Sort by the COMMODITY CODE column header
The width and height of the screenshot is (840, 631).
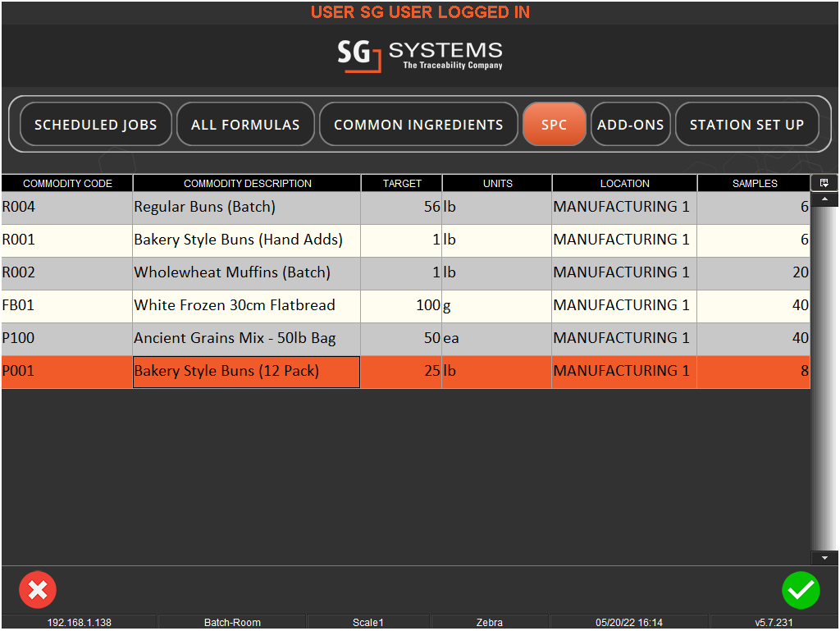66,183
